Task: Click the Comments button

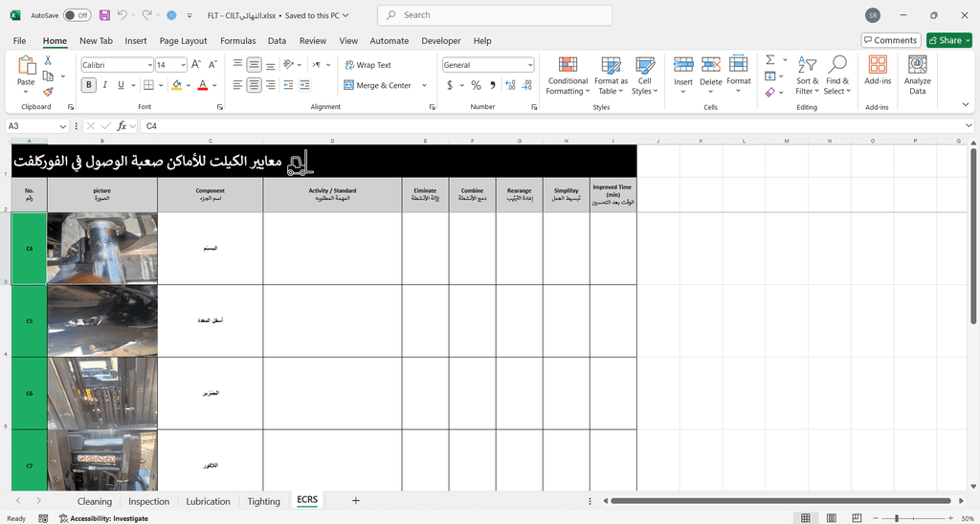Action: coord(891,40)
